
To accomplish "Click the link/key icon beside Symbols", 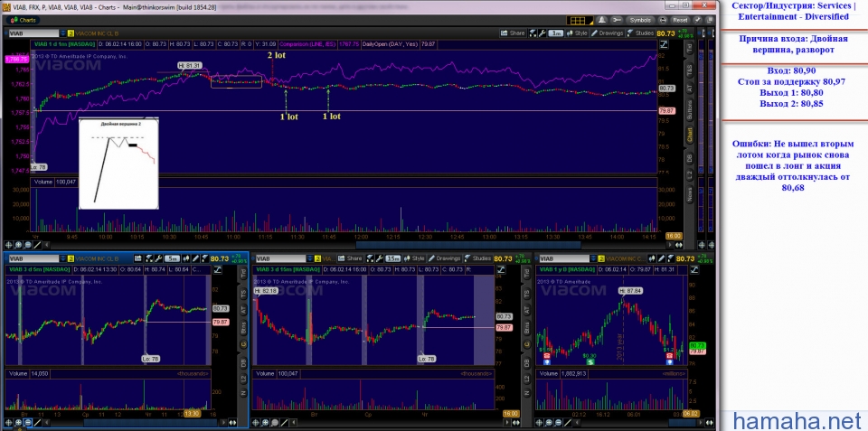I will click(x=617, y=21).
